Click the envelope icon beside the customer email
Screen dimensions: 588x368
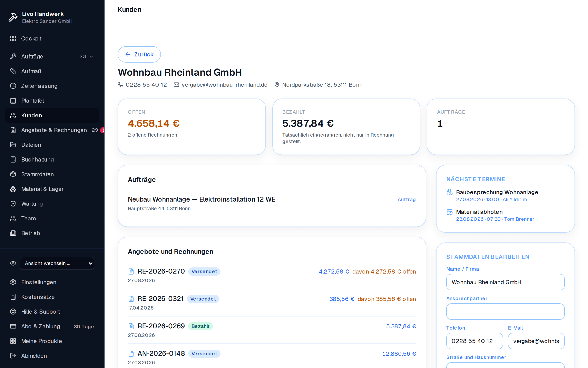click(x=176, y=84)
